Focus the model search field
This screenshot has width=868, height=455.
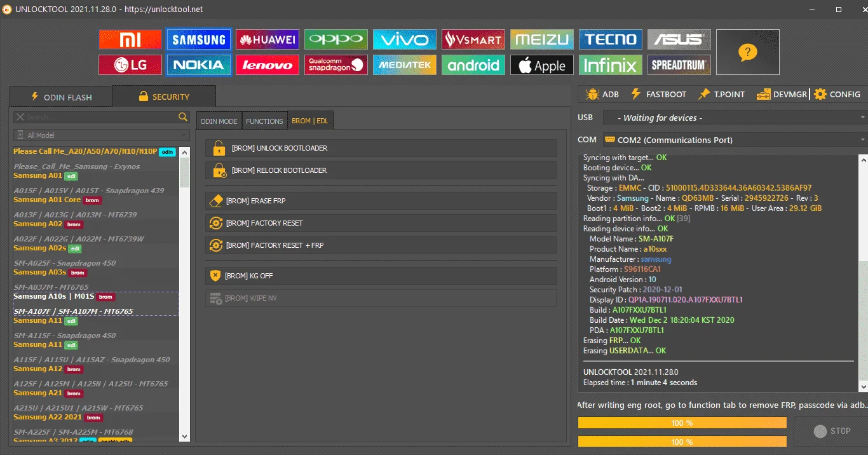click(x=101, y=117)
